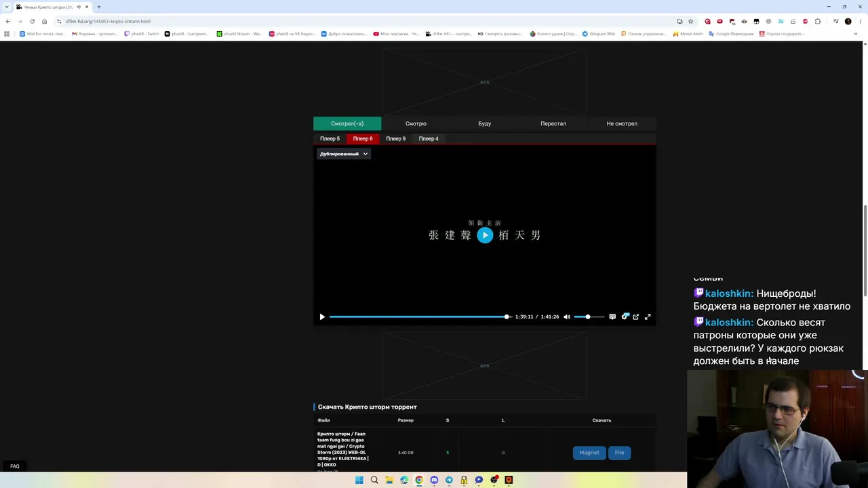The width and height of the screenshot is (868, 488).
Task: Set watch status to Не смотрел
Action: (x=622, y=123)
